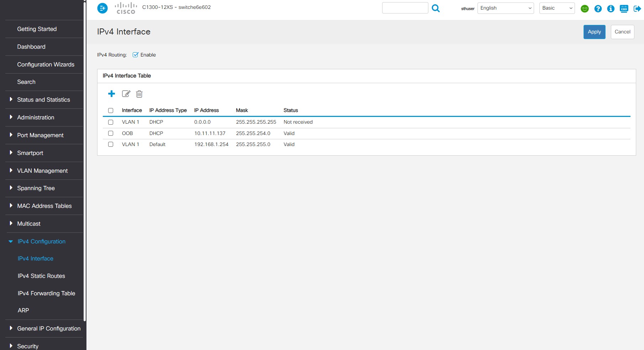Click the Edit interface pencil icon

[126, 94]
